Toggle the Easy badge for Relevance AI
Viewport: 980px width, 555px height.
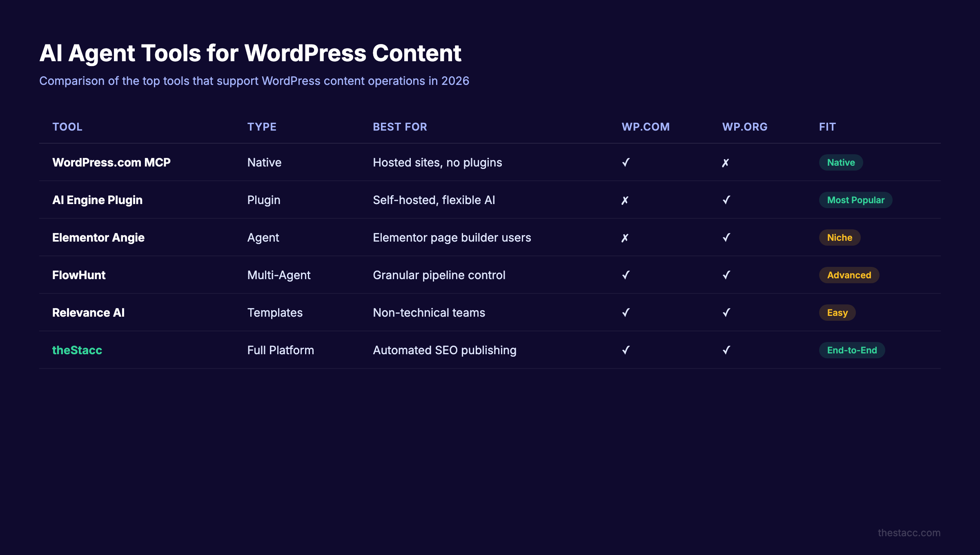click(x=837, y=313)
